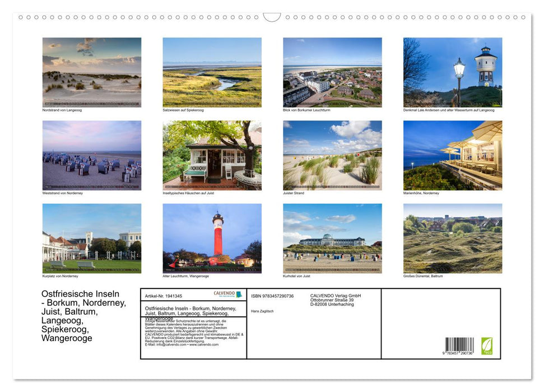Click the 'Juister Strand' dune image
This screenshot has width=544, height=392.
(333, 155)
